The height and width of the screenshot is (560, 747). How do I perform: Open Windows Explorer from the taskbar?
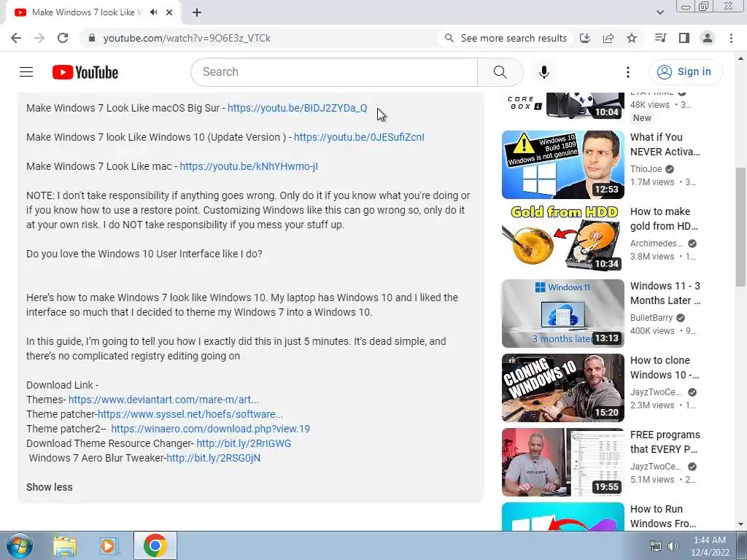point(65,545)
